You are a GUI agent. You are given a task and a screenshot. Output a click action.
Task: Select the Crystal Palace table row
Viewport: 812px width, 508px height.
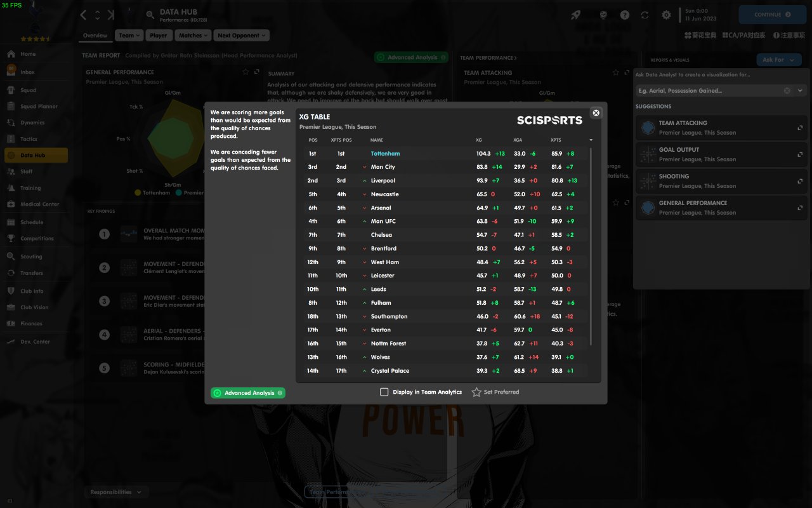point(445,371)
